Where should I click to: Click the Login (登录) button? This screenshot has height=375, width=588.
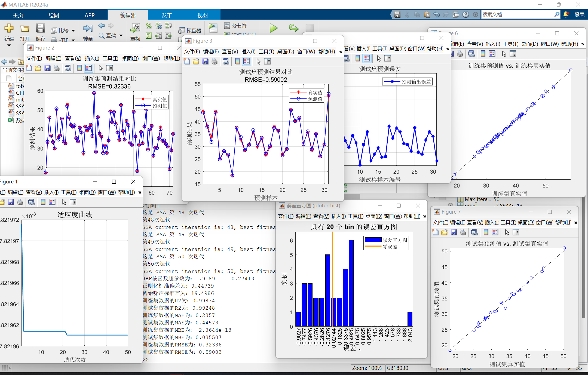(579, 15)
